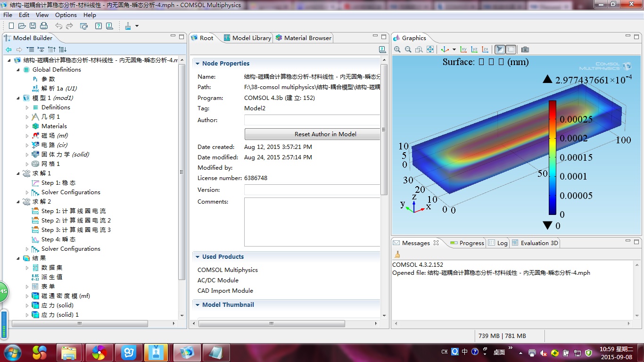The image size is (644, 362).
Task: Expand the 磁场 (mf) tree node
Action: pos(27,136)
